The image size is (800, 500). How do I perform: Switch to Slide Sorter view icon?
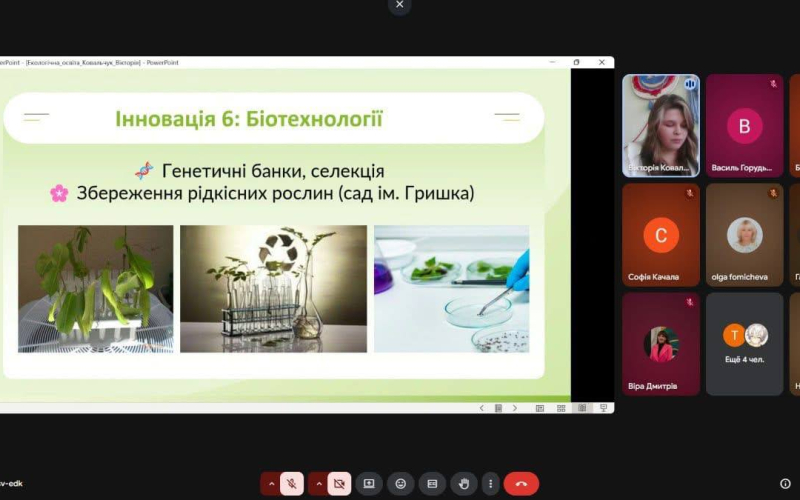(x=561, y=408)
